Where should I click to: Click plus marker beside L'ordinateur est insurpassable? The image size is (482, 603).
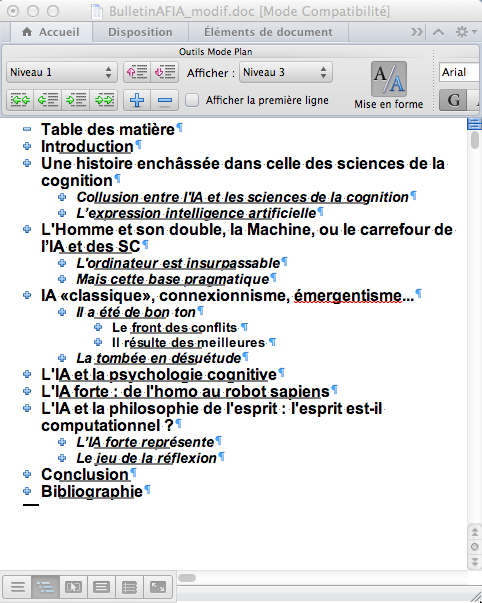[x=62, y=263]
